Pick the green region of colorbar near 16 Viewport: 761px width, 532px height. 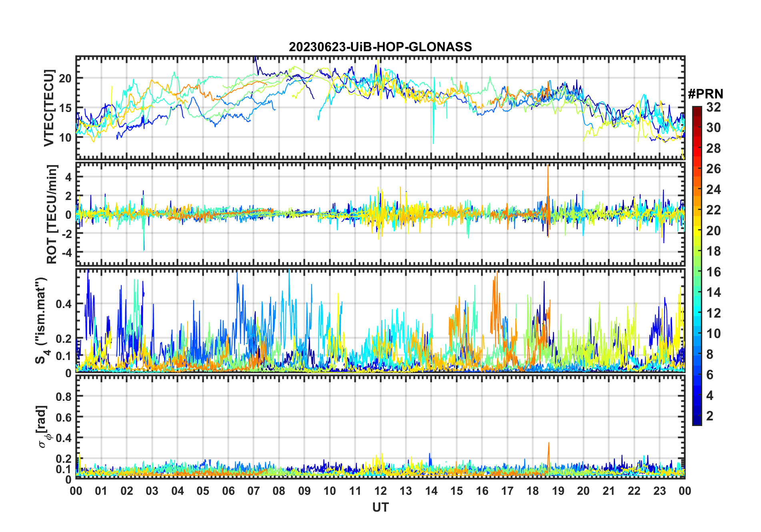[697, 272]
